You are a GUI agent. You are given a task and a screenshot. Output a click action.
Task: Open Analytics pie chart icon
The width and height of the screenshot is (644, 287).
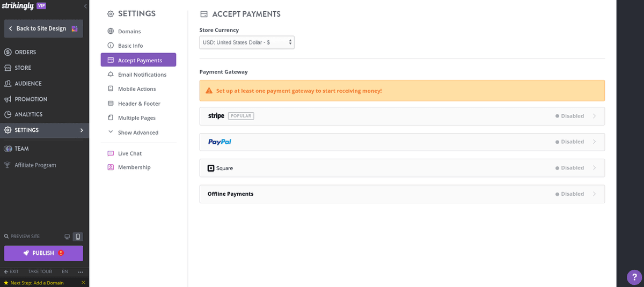(8, 115)
